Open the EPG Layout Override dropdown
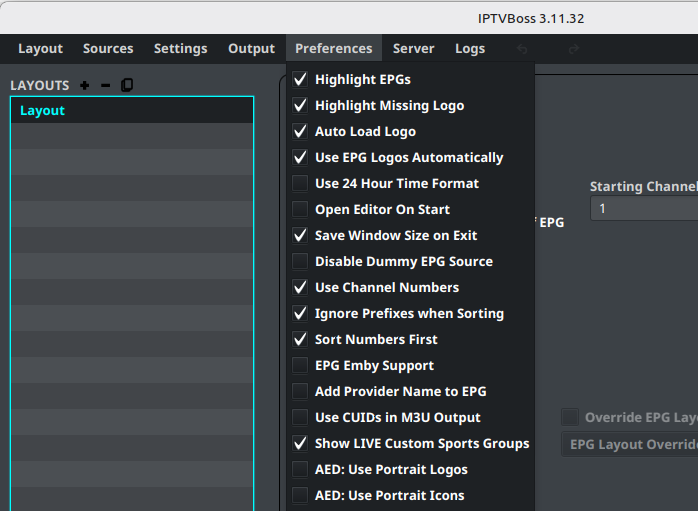 click(629, 444)
